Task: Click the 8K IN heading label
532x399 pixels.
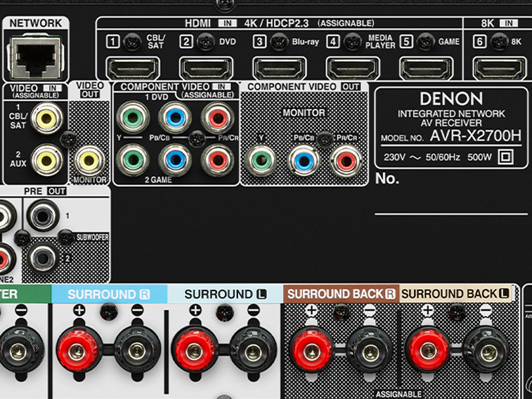Action: (499, 23)
